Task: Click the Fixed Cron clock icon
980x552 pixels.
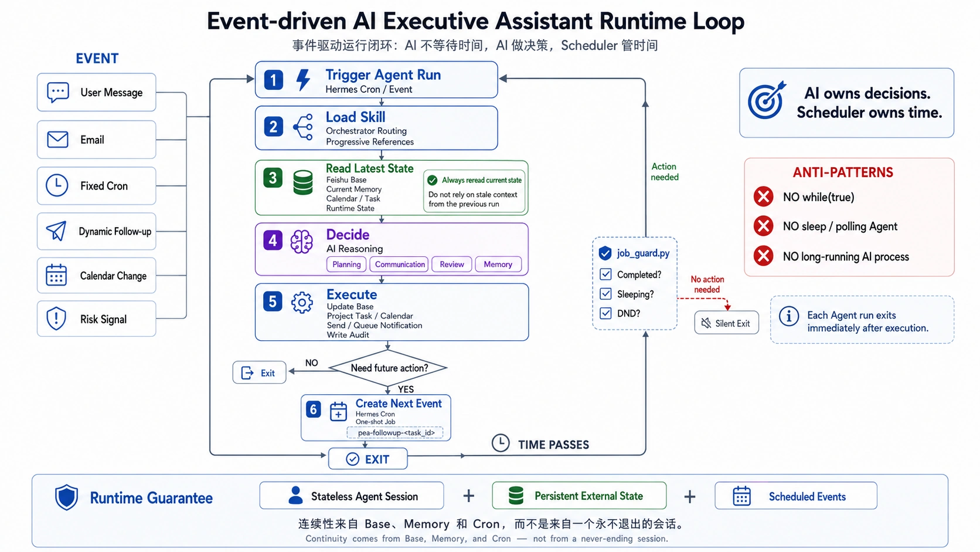Action: [57, 185]
